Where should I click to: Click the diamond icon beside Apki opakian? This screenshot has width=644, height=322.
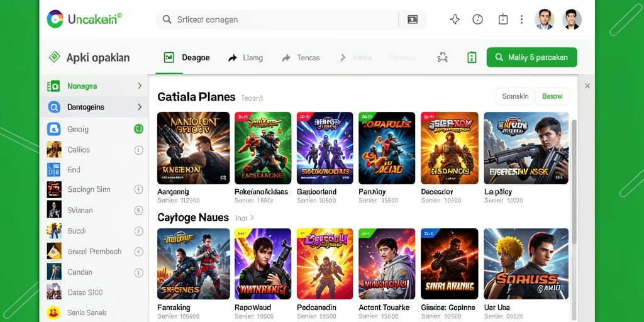point(55,57)
